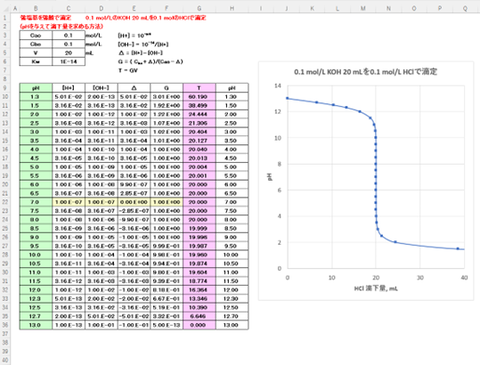Click the red title text in row 1
Image resolution: width=480 pixels, height=365 pixels.
[x=113, y=18]
